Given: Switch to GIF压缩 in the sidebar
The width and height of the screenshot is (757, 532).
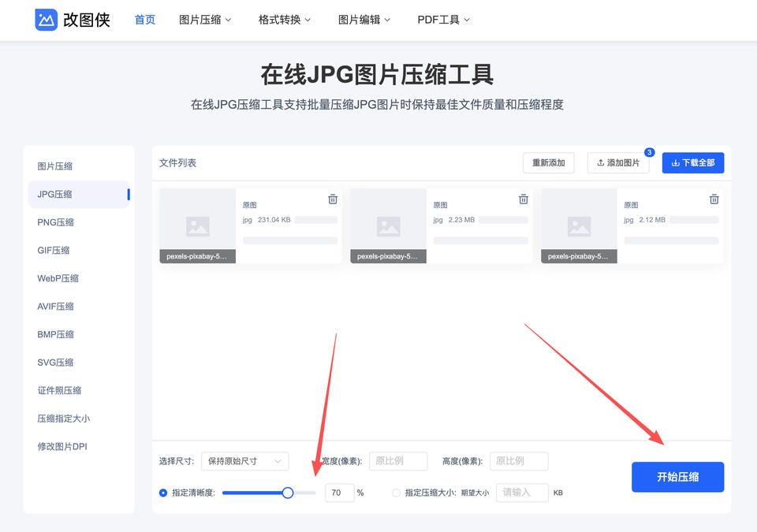Looking at the screenshot, I should [x=79, y=251].
